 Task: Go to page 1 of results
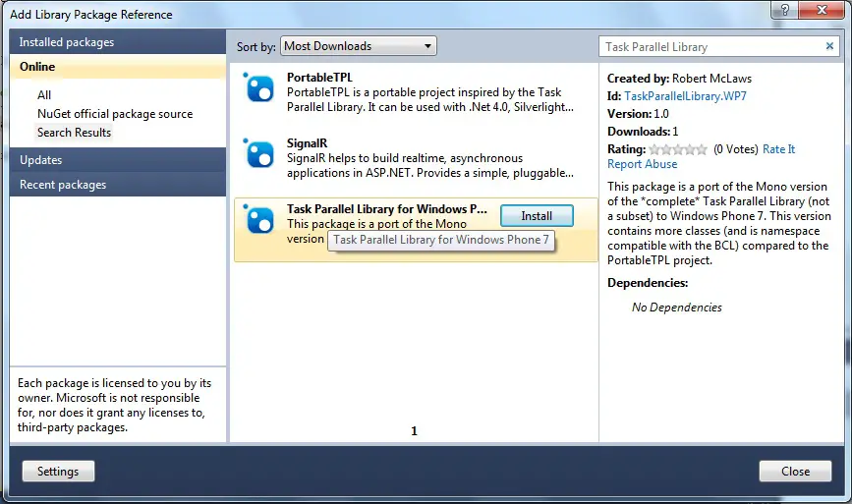(414, 431)
